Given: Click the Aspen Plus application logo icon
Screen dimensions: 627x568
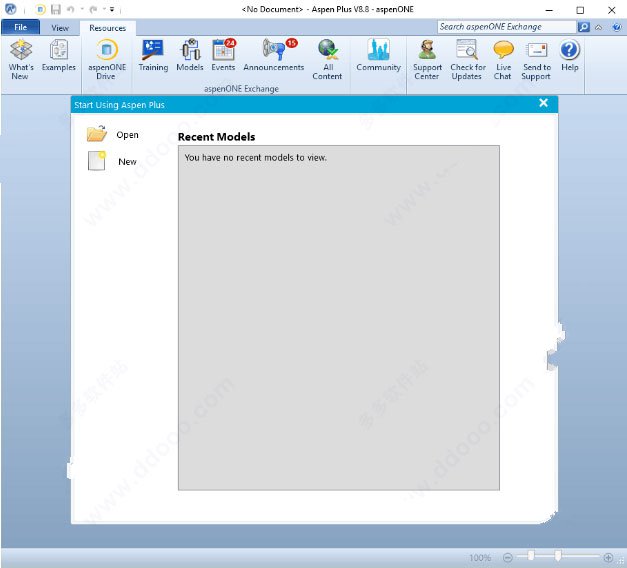Looking at the screenshot, I should tap(11, 9).
